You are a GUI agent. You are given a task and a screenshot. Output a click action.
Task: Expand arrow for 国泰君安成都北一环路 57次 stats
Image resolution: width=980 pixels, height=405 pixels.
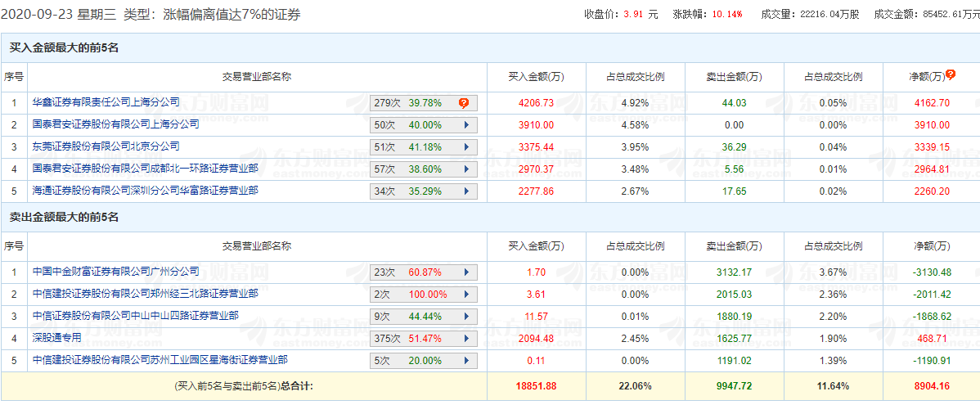pos(465,169)
